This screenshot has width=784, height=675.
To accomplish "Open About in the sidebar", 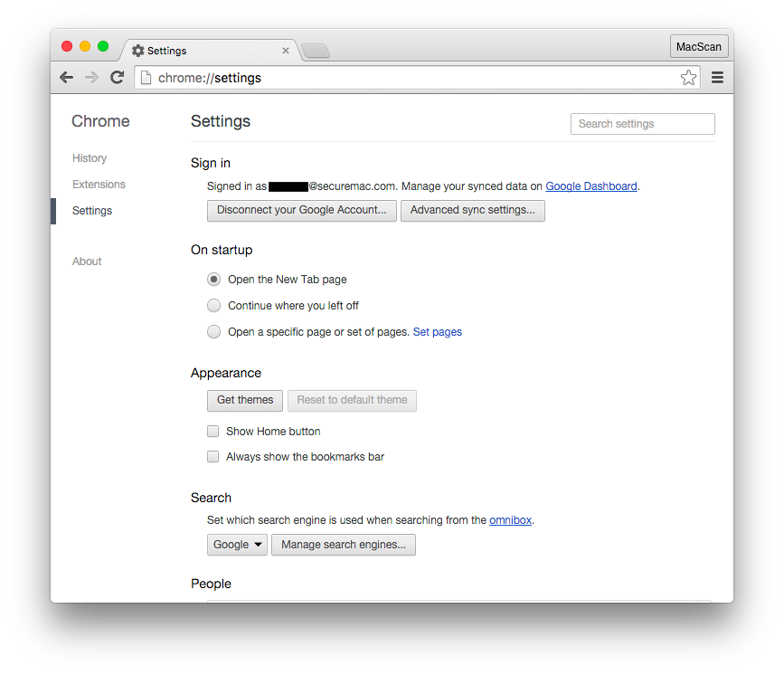I will pyautogui.click(x=87, y=261).
